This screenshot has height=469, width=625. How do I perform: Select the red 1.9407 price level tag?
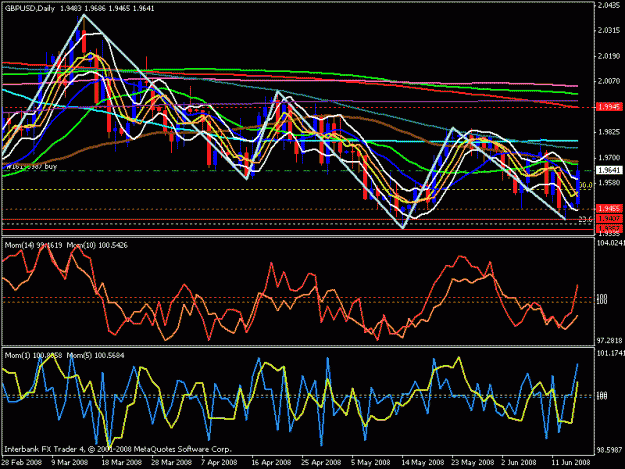pos(609,219)
